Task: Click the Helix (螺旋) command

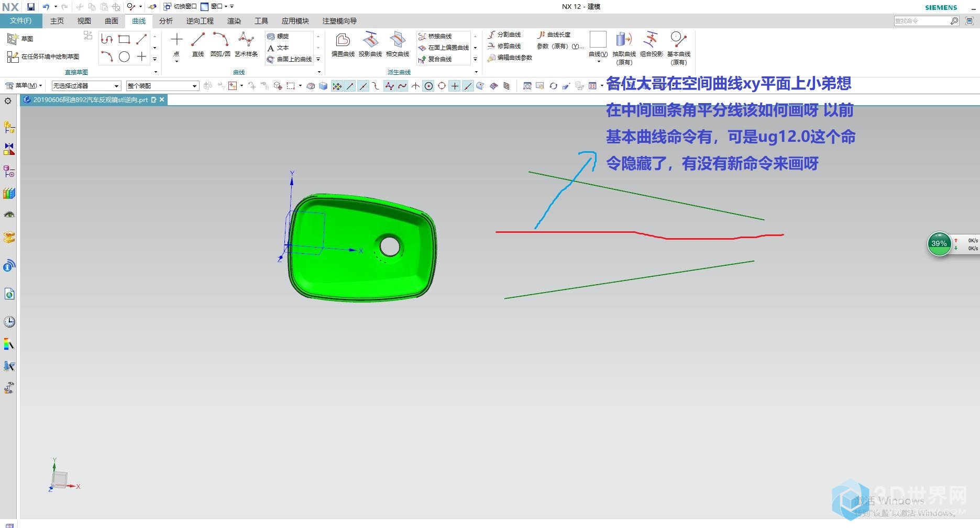Action: click(278, 36)
